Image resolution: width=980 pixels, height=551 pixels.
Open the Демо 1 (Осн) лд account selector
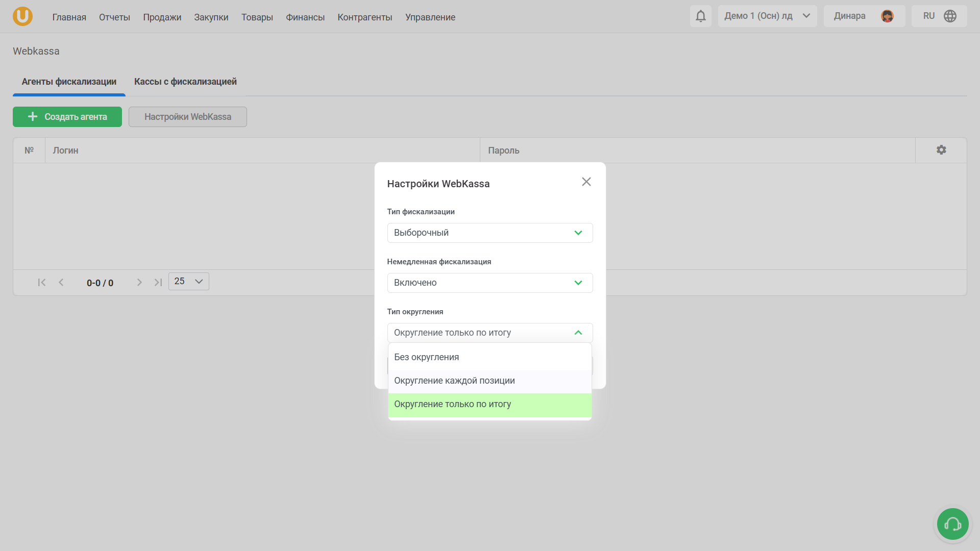(x=767, y=16)
